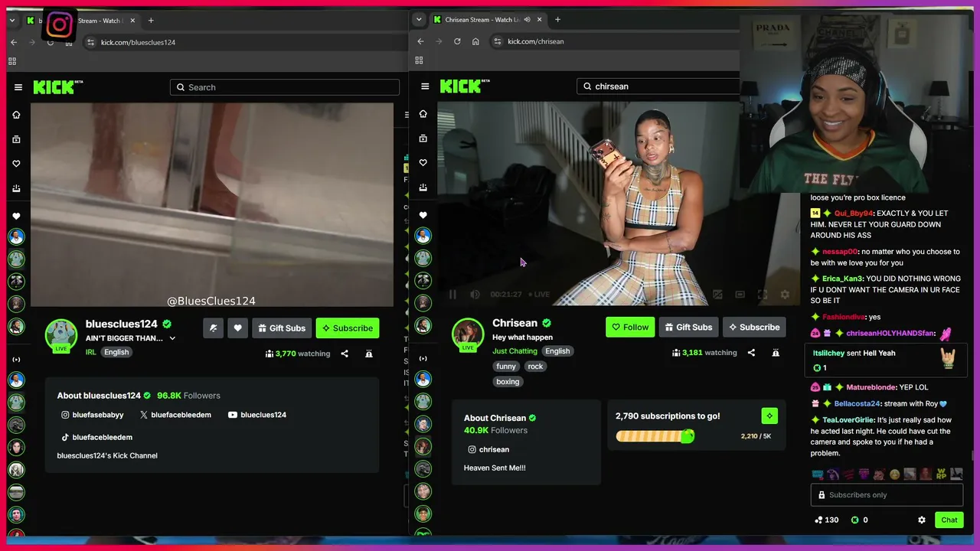This screenshot has height=551, width=980.
Task: Open bluesclues124 channel avatar
Action: pos(60,334)
